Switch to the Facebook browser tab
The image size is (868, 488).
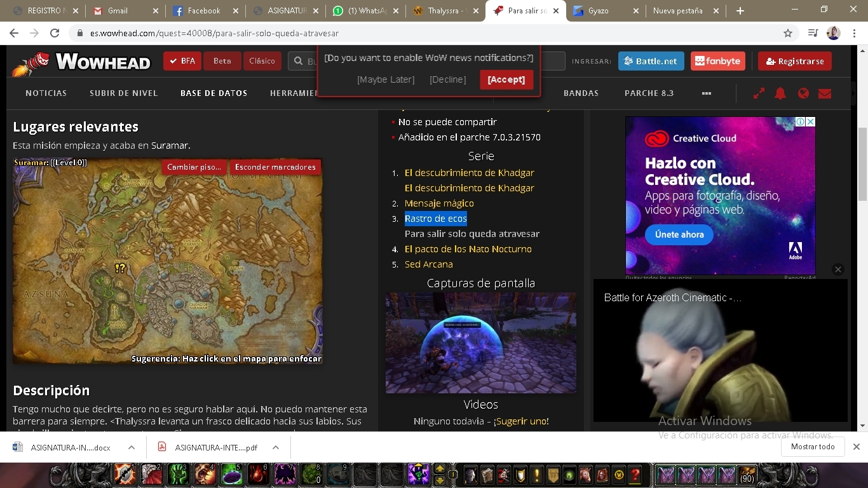205,11
